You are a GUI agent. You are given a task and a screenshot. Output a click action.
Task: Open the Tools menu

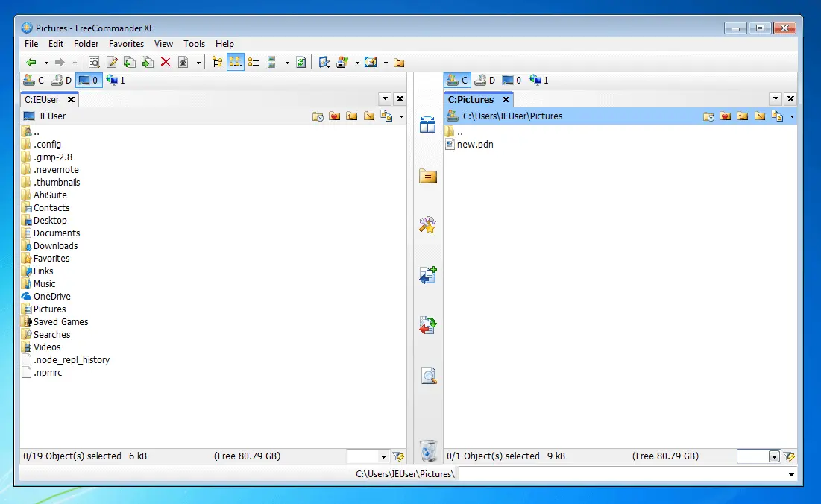[194, 44]
